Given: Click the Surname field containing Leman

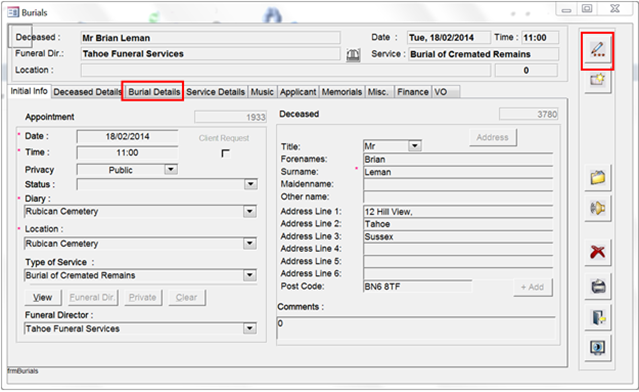Looking at the screenshot, I should click(458, 172).
